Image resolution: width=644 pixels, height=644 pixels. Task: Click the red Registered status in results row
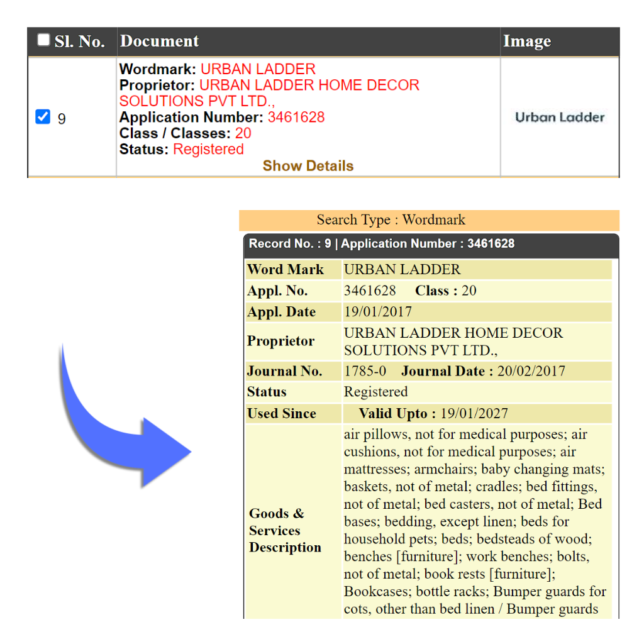pos(208,150)
